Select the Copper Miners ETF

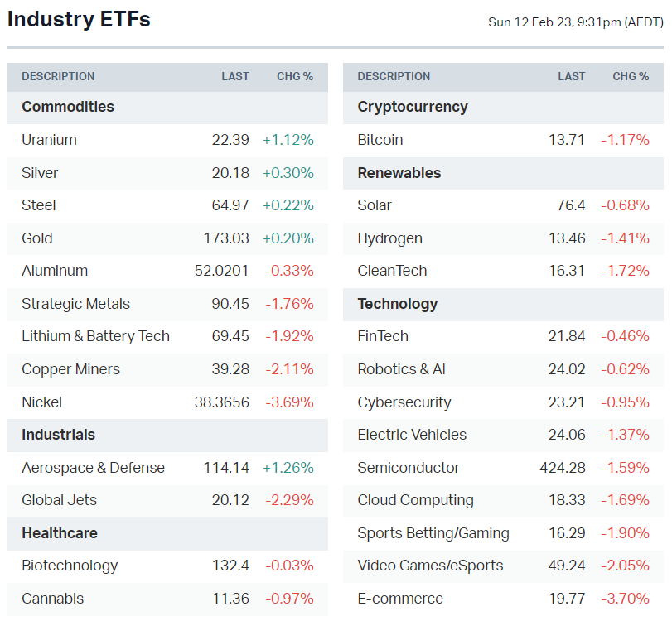pos(70,369)
